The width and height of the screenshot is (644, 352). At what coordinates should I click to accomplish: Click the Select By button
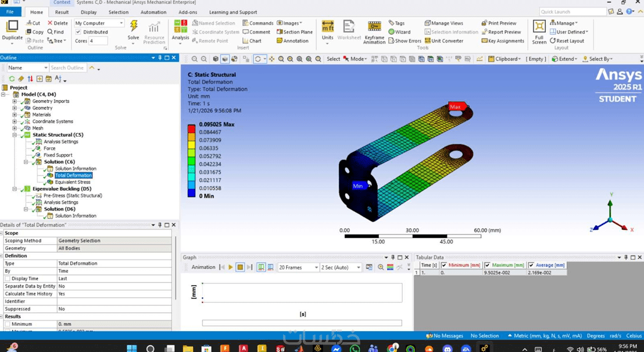click(x=598, y=59)
